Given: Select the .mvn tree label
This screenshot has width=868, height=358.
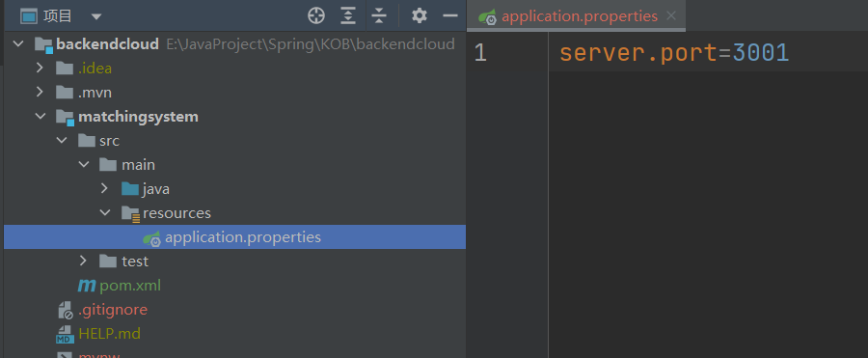Looking at the screenshot, I should pos(95,93).
